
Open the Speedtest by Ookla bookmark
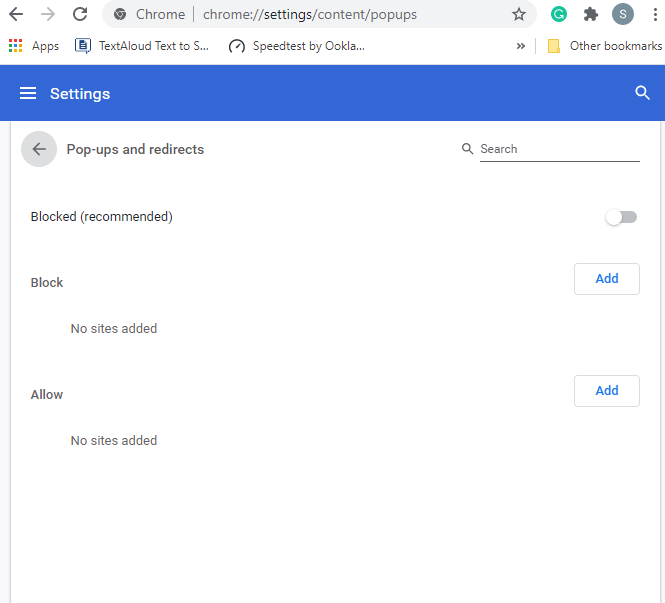(x=296, y=46)
